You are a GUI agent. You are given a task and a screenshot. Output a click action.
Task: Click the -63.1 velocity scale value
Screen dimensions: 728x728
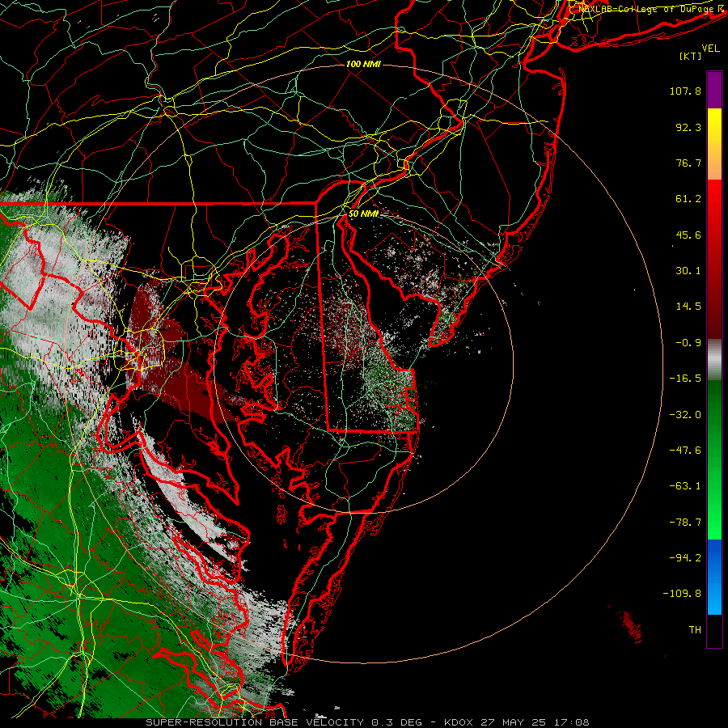click(x=685, y=486)
